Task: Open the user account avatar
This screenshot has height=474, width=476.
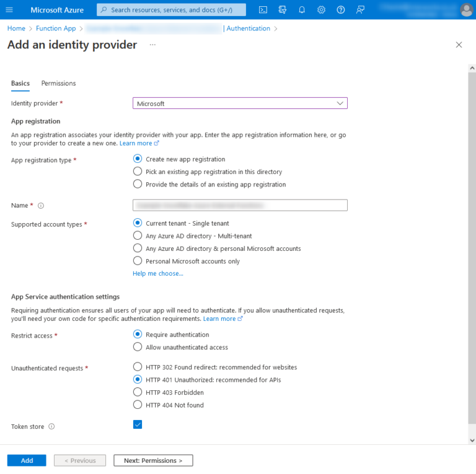Action: 467,10
